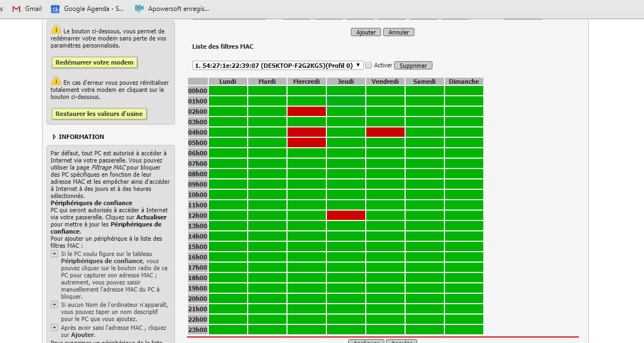The width and height of the screenshot is (644, 343).
Task: Block the green Samedi 10h00 cell
Action: (425, 195)
